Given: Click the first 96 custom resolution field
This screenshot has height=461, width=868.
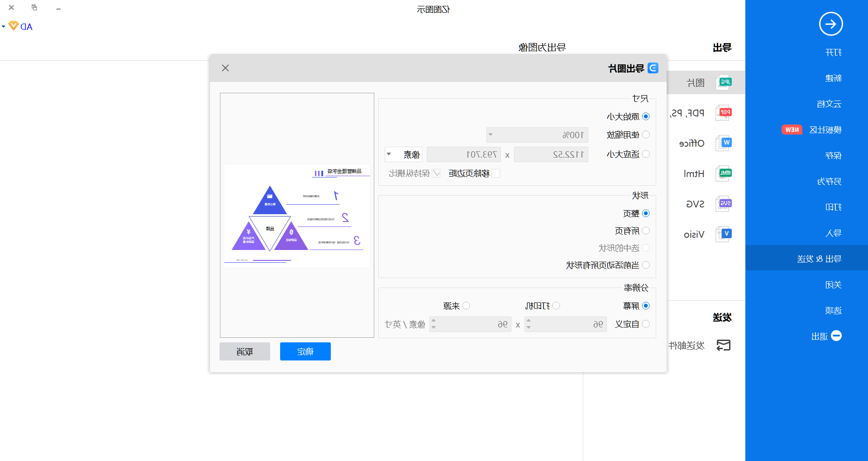Looking at the screenshot, I should pyautogui.click(x=565, y=324).
